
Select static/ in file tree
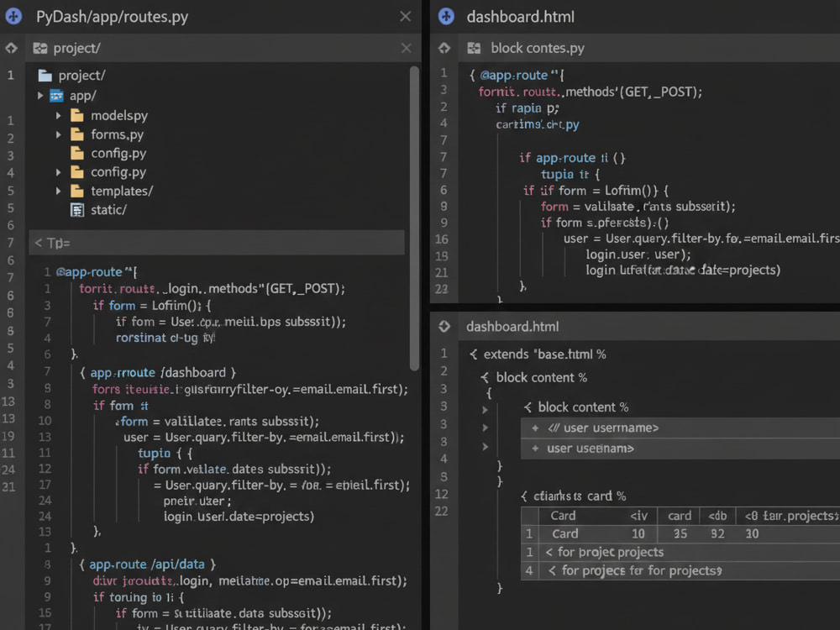click(x=108, y=210)
